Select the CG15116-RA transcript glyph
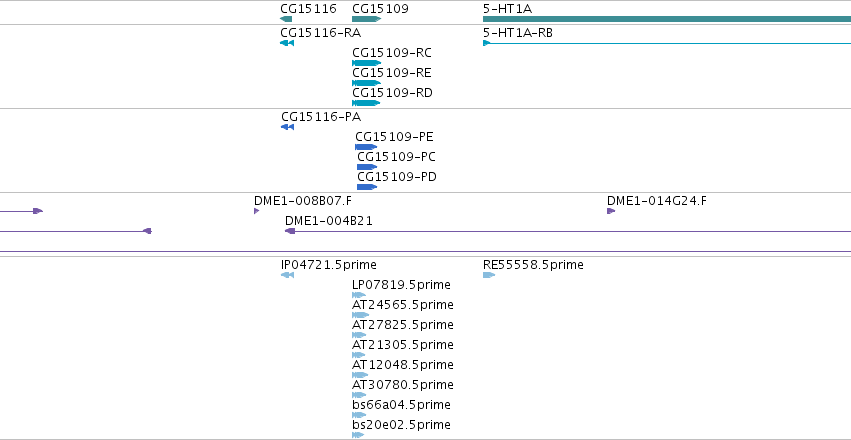This screenshot has height=440, width=851. pos(287,43)
